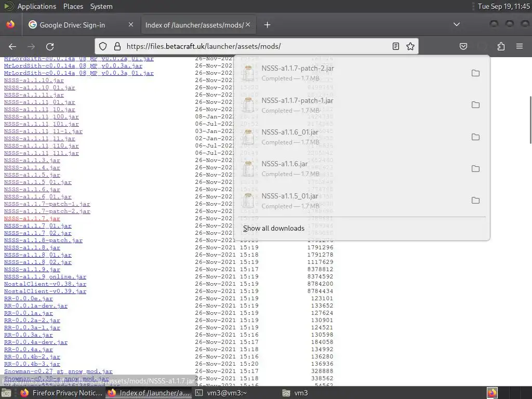Toggle reader view icon in address bar
Screen dimensions: 532x399
point(395,46)
